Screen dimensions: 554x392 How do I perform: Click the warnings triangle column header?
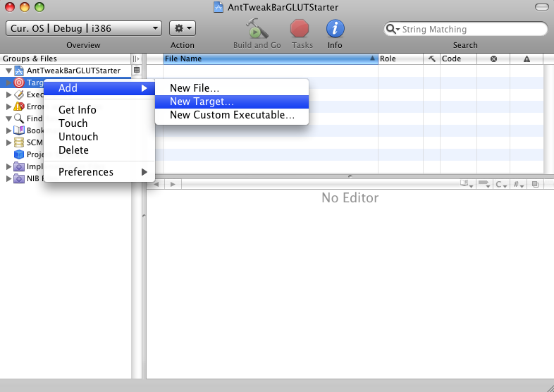[527, 59]
